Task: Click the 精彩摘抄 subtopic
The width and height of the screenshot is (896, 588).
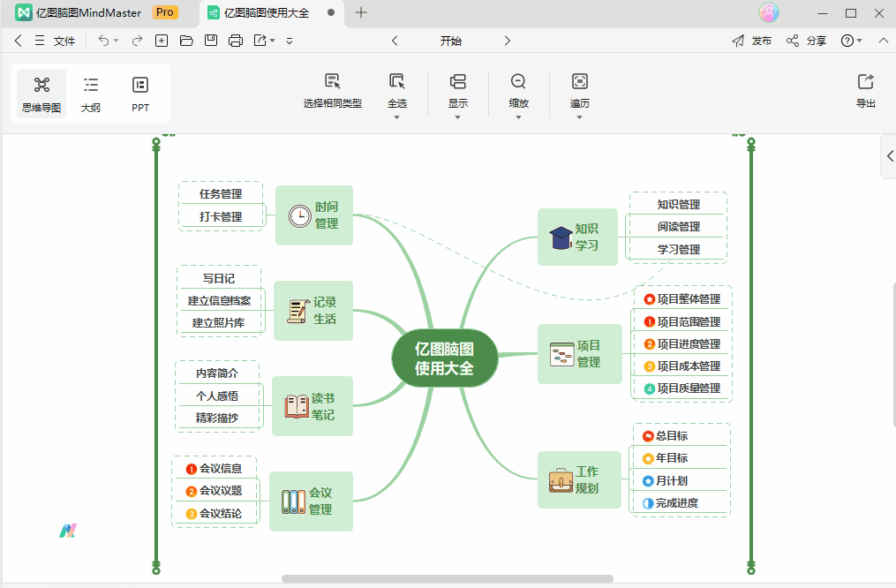Action: 217,418
